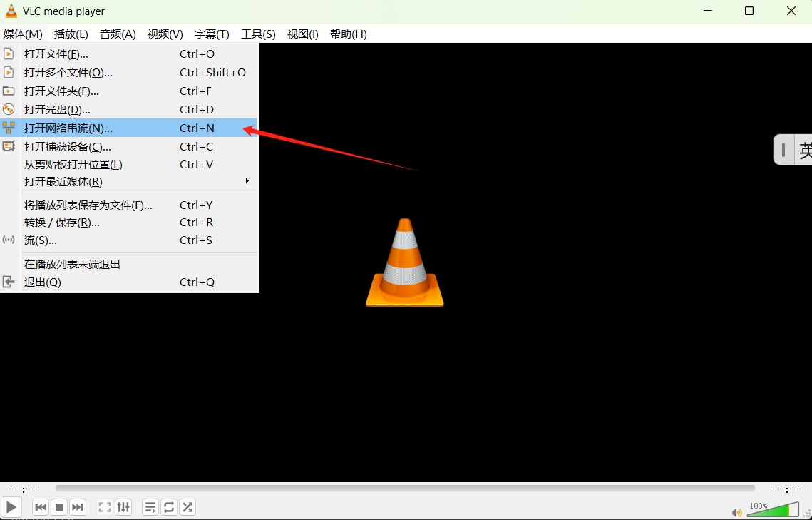Open the extended settings equalizer icon
This screenshot has width=812, height=520.
click(x=123, y=507)
